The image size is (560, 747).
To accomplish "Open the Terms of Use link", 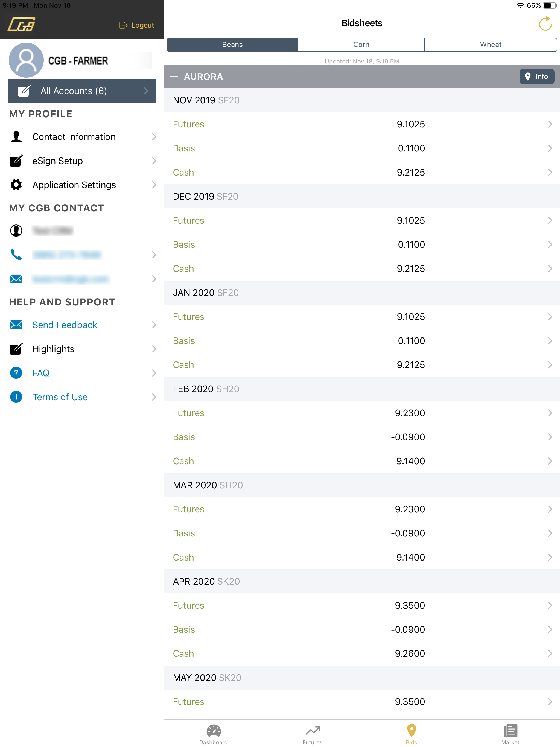I will pos(60,397).
